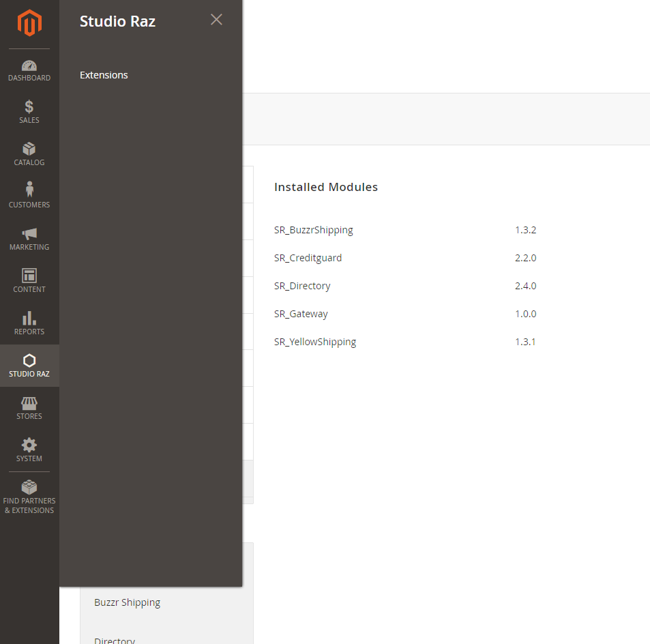Open the Marketing menu
The image size is (650, 644).
coord(29,239)
